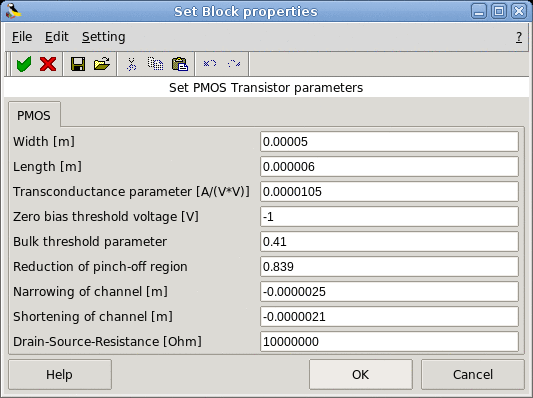The image size is (533, 398).
Task: Click the Shortening of channel input field
Action: (389, 316)
